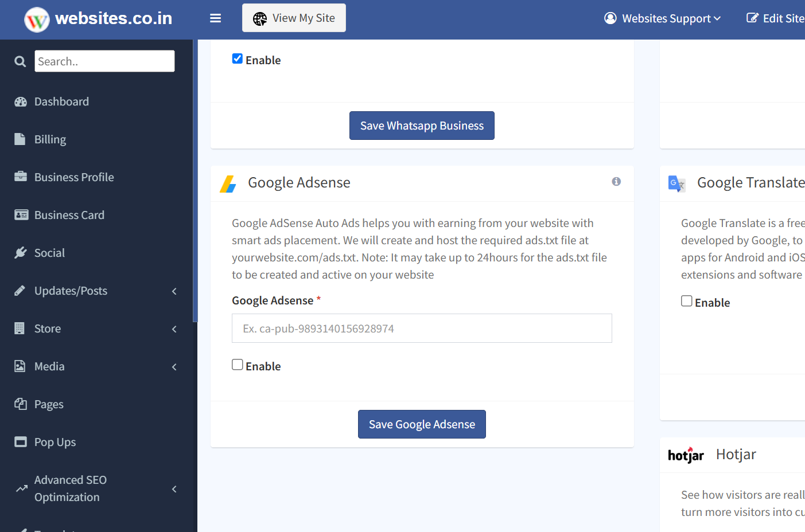Click the Media image-file icon
Image resolution: width=805 pixels, height=532 pixels.
click(20, 366)
